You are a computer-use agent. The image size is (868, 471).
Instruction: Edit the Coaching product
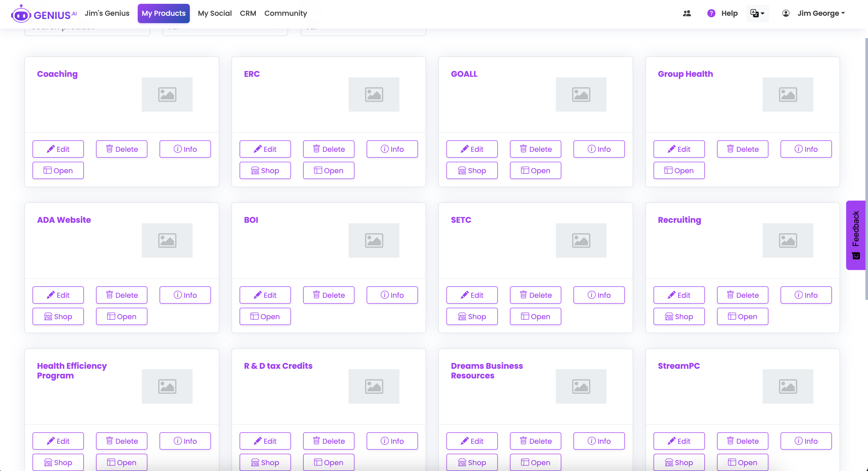58,149
